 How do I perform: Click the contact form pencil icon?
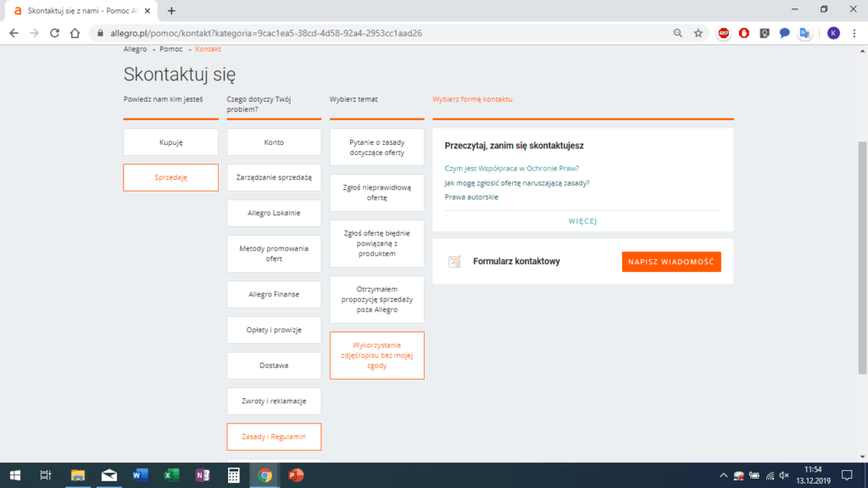454,262
